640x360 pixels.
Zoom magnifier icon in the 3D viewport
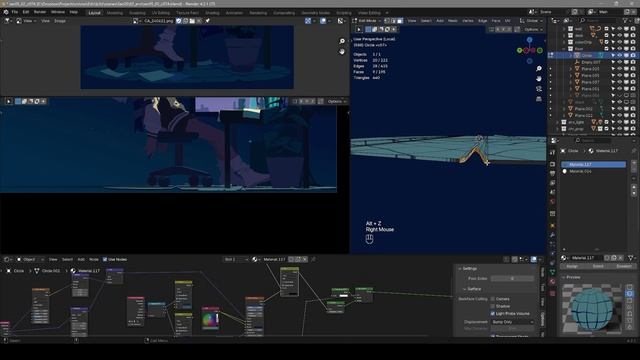coord(539,69)
